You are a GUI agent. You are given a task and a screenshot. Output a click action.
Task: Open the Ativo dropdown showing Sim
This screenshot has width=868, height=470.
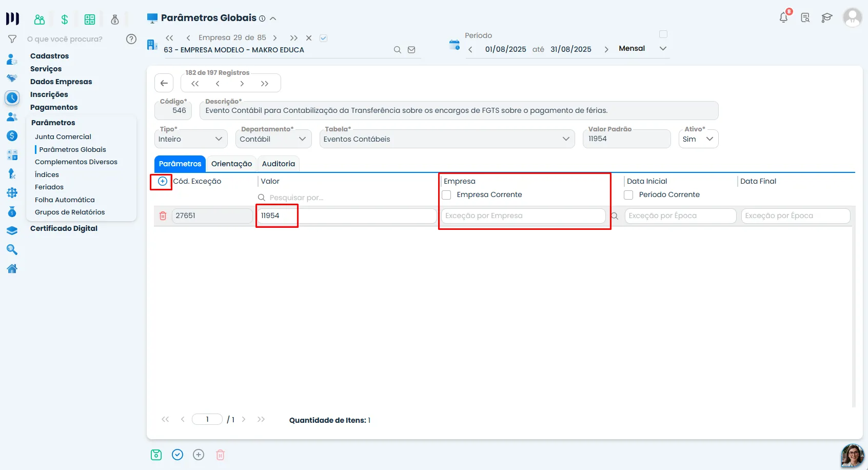[x=698, y=139]
